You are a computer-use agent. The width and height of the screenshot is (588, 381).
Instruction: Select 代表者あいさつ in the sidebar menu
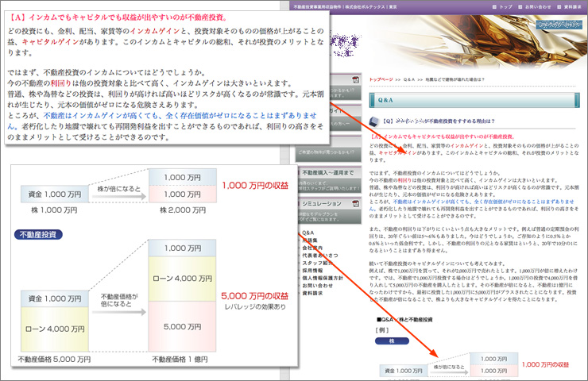click(x=320, y=255)
